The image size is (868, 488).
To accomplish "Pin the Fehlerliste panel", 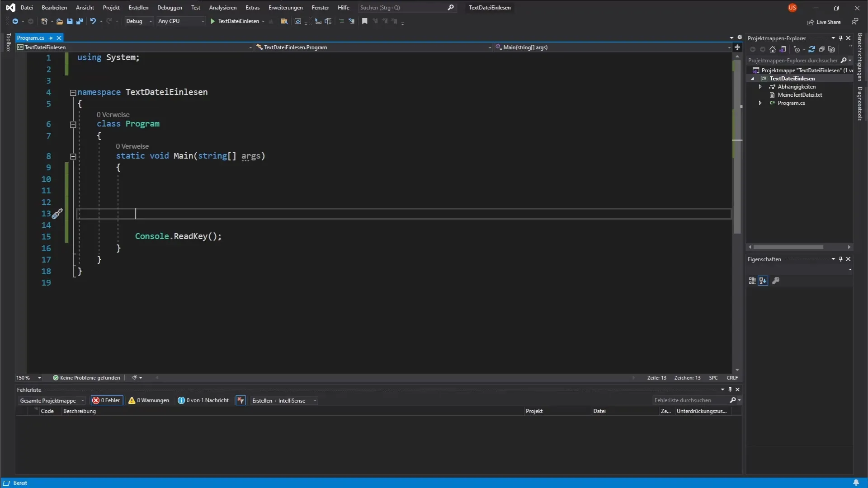I will (730, 389).
